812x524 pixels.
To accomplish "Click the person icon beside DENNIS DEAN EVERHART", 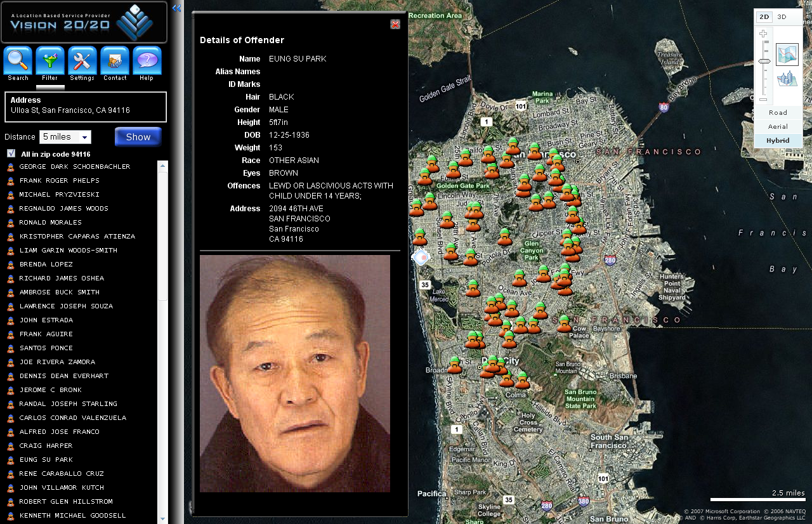I will pos(11,376).
